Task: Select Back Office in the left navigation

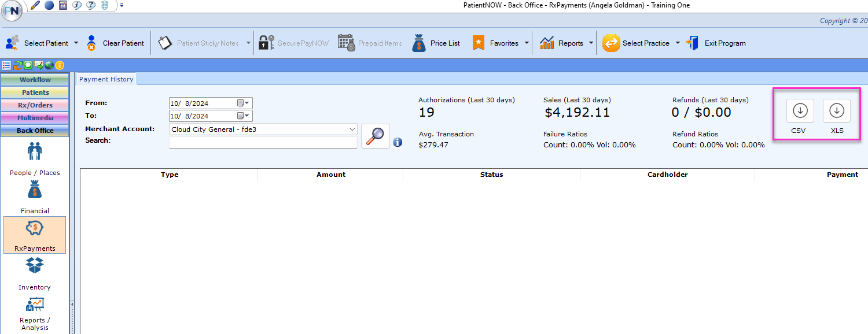Action: tap(35, 130)
